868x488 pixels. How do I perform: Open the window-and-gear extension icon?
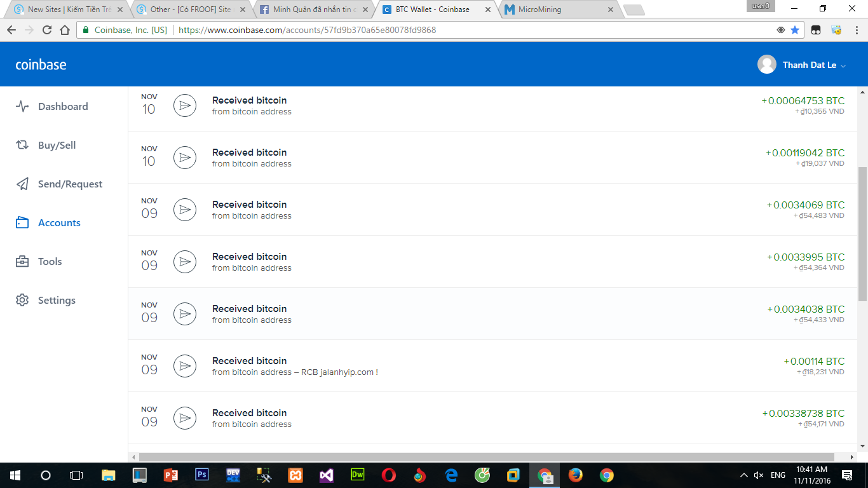point(836,30)
